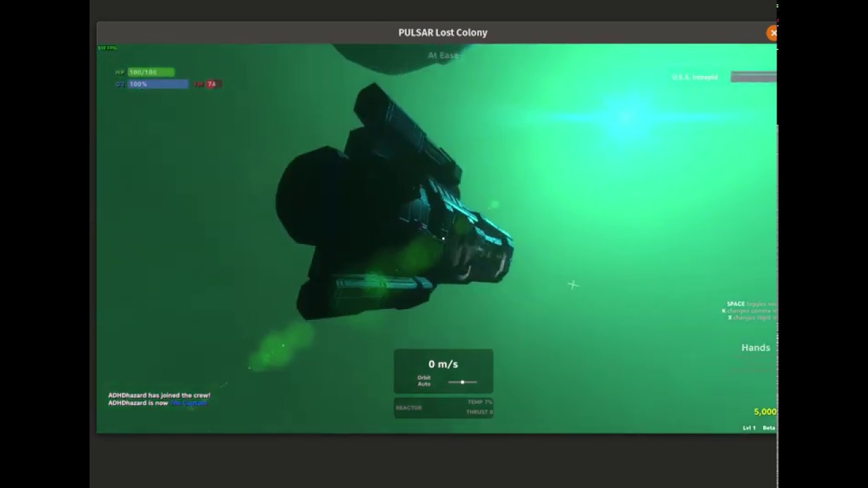Click the FPS counter
The width and height of the screenshot is (868, 488).
[107, 48]
